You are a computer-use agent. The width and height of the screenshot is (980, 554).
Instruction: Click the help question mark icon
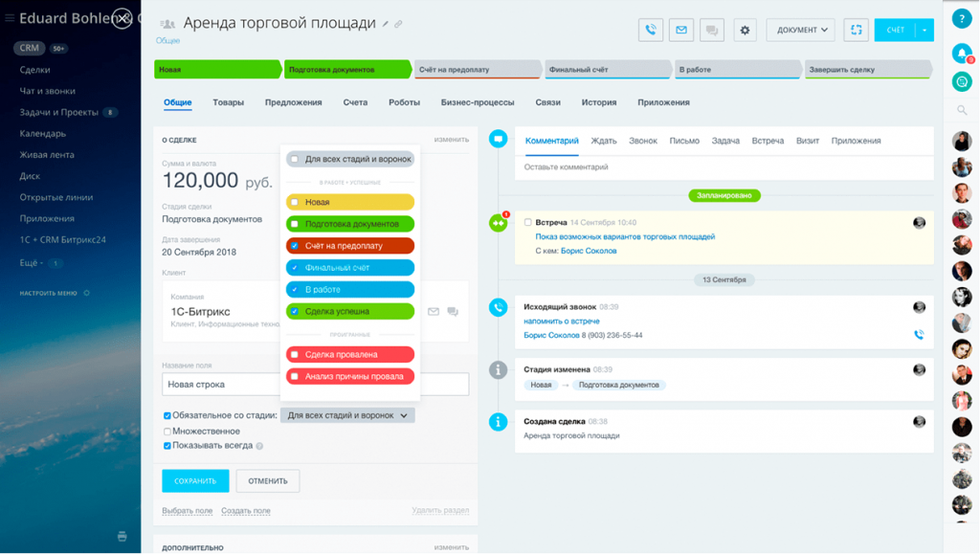point(962,19)
